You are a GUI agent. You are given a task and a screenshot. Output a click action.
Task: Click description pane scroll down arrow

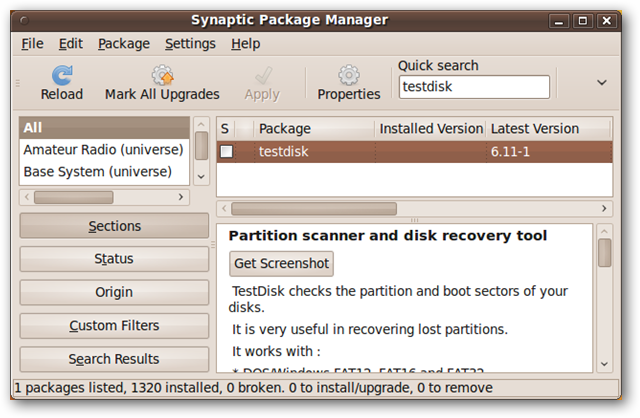tap(604, 364)
